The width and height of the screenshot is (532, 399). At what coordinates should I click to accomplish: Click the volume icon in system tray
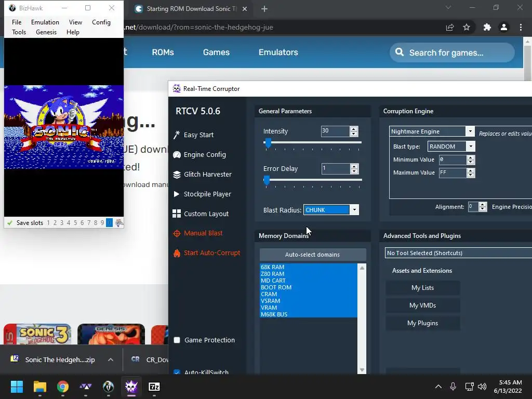click(482, 387)
